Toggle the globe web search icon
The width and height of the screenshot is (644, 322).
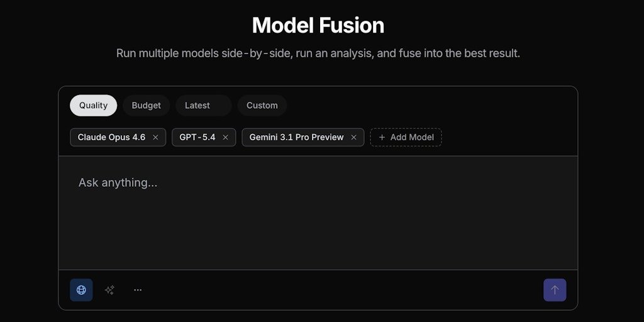[x=81, y=290]
